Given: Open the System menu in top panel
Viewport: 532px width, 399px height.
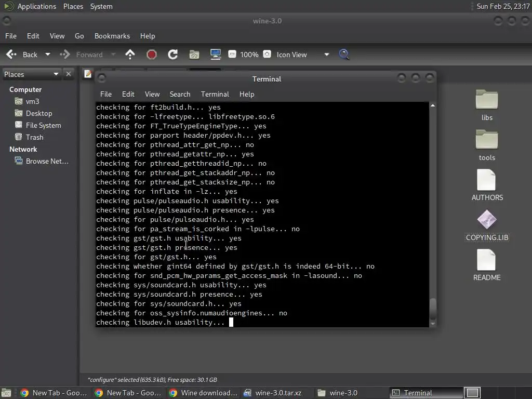Looking at the screenshot, I should pyautogui.click(x=101, y=6).
